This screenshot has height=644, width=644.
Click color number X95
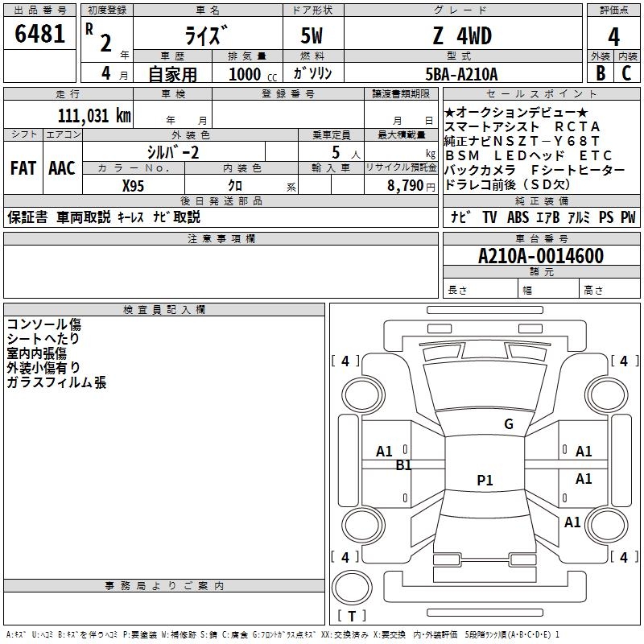coord(133,186)
